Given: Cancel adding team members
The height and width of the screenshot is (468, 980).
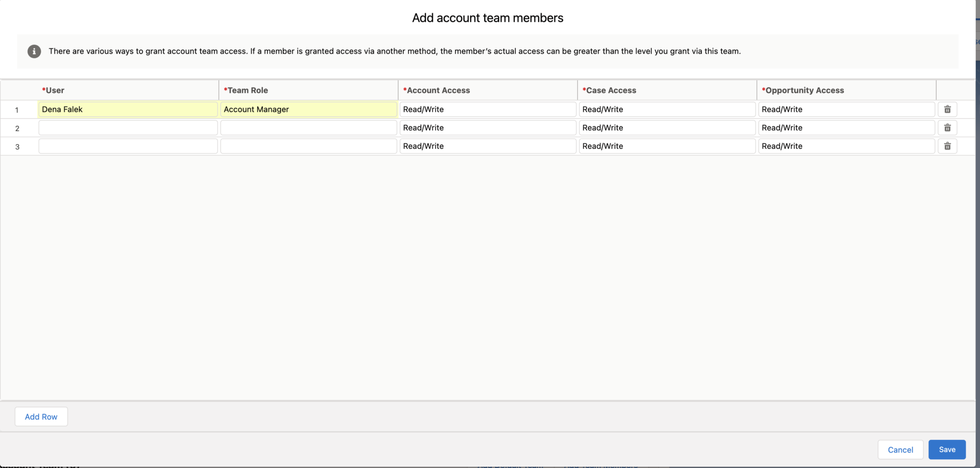Looking at the screenshot, I should pos(900,450).
